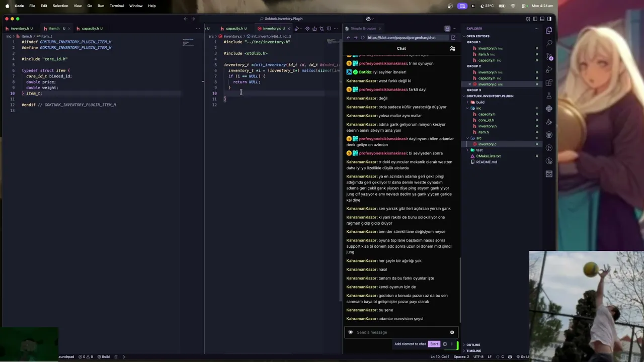644x362 pixels.
Task: Click the Ln 10, Col 1 status indicator
Action: pyautogui.click(x=440, y=356)
